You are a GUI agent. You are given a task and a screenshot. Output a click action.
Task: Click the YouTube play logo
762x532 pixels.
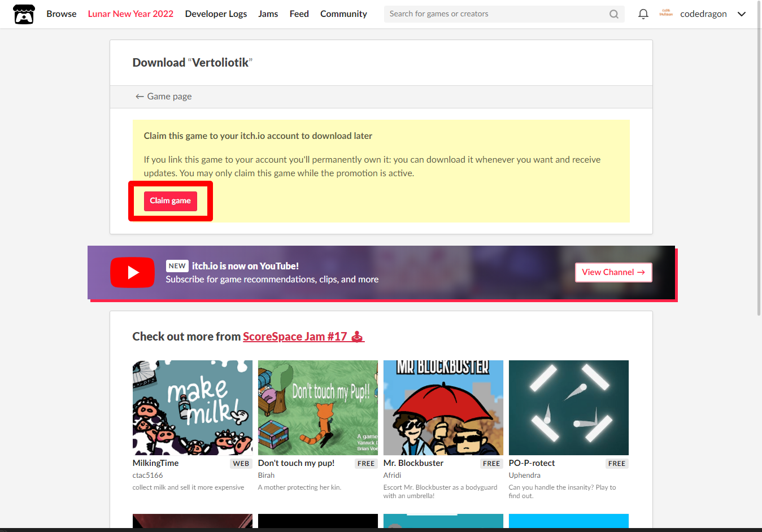point(132,273)
